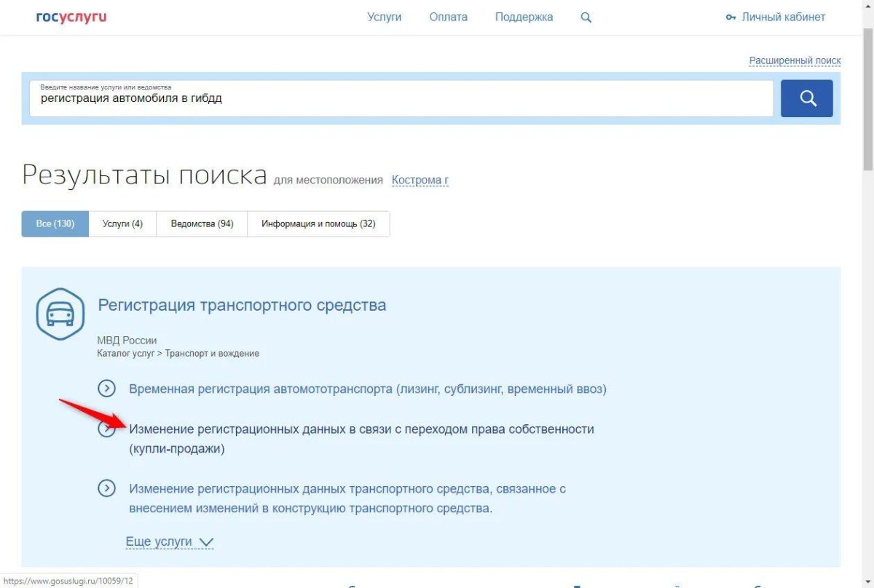Open the Ведомства (94) tab
874x588 pixels.
pyautogui.click(x=202, y=223)
